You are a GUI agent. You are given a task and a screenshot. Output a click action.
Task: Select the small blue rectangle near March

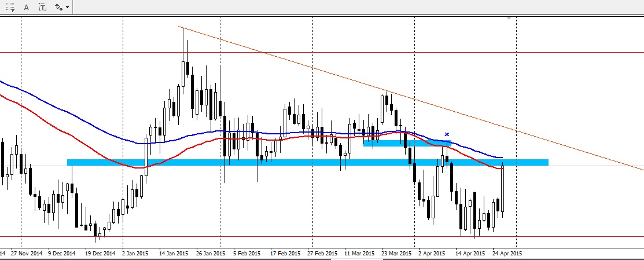[x=407, y=143]
